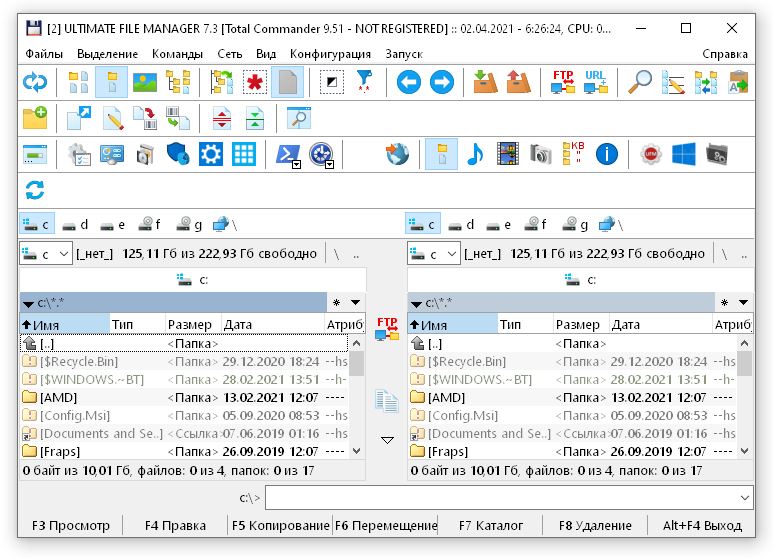The width and height of the screenshot is (773, 558).
Task: Click the blue grid apps icon
Action: (x=244, y=154)
